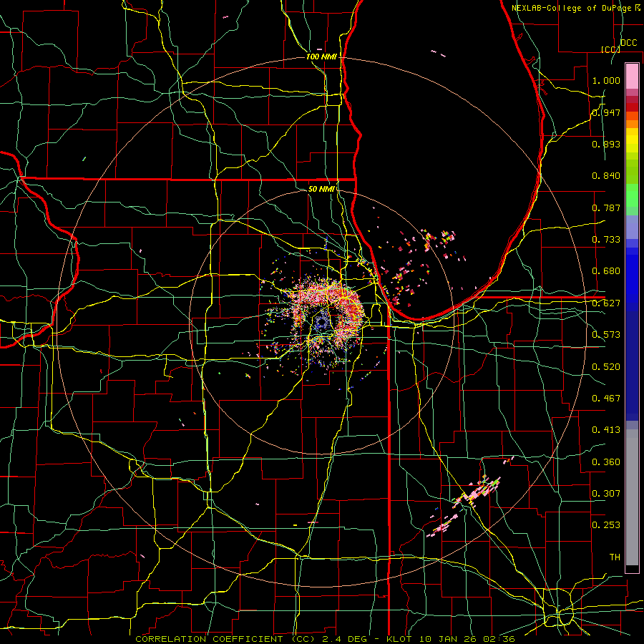Click the 0.520 scale value
Screen dimensions: 644x644
click(x=606, y=367)
